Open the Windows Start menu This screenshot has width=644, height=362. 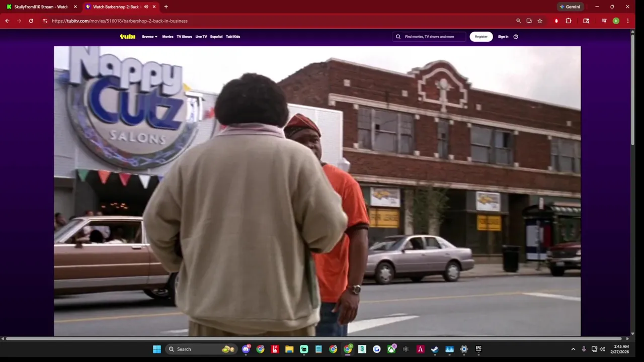(157, 349)
